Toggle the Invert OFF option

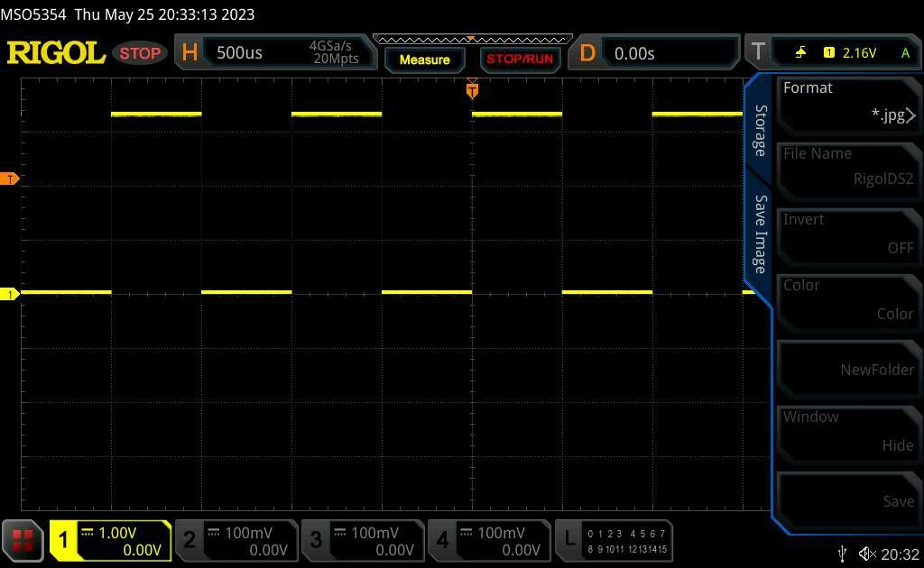pos(849,237)
